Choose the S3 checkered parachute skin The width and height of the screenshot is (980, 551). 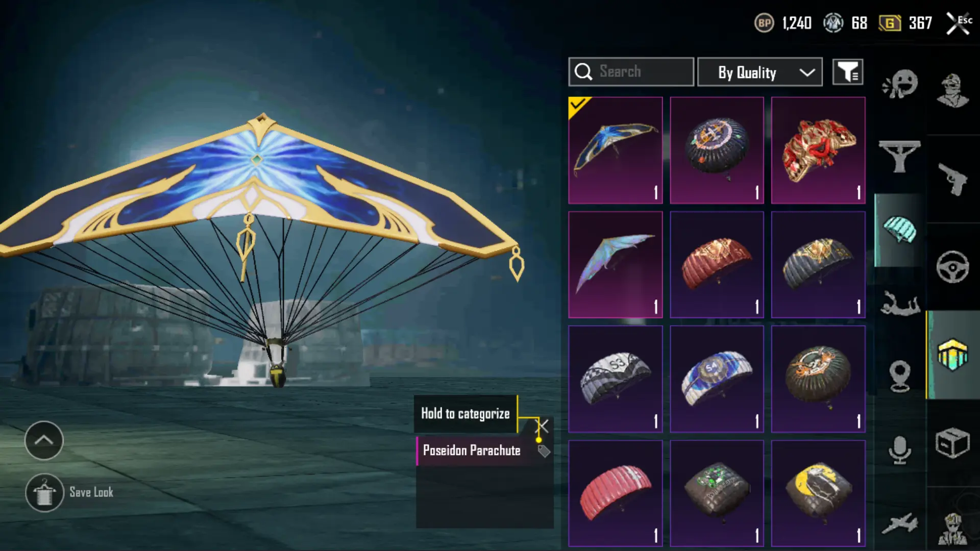(616, 379)
